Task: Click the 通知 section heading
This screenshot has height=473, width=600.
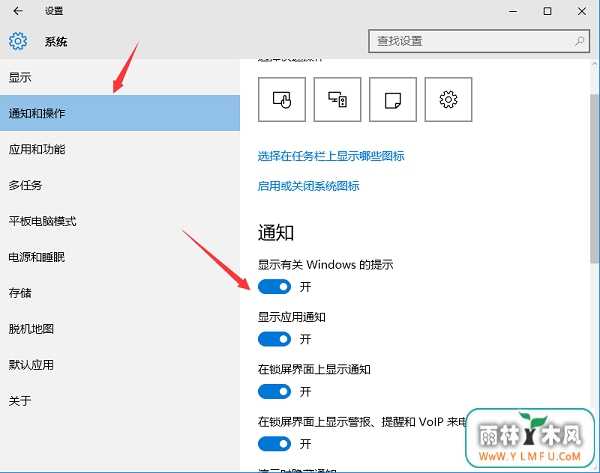Action: [x=276, y=233]
